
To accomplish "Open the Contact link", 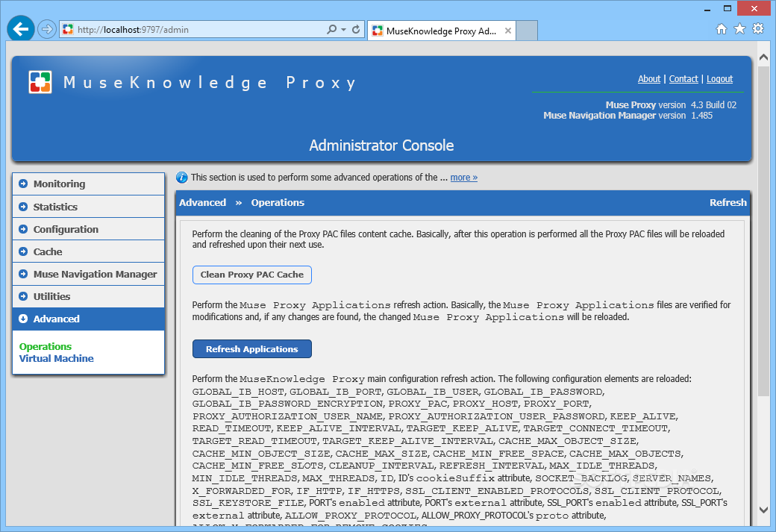I will tap(683, 78).
